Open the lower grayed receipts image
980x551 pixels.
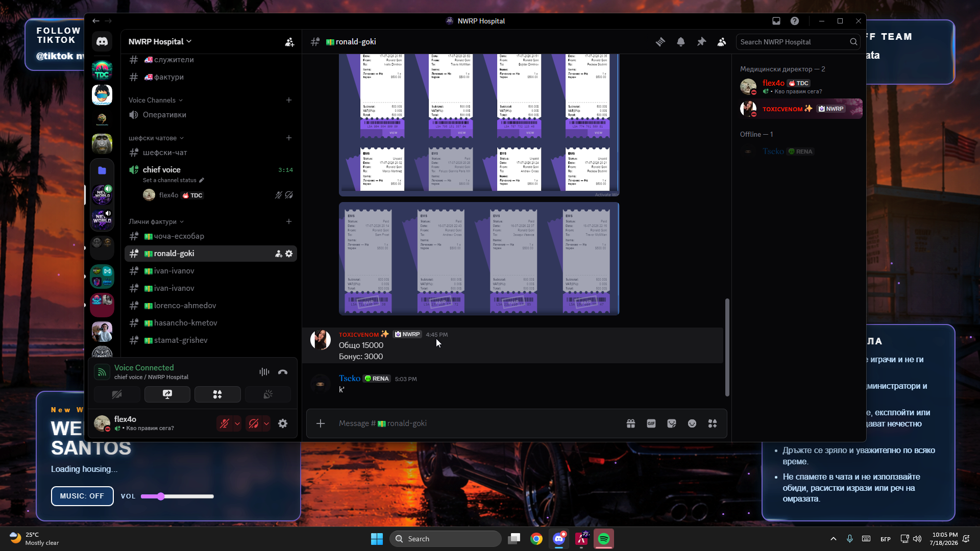[479, 259]
